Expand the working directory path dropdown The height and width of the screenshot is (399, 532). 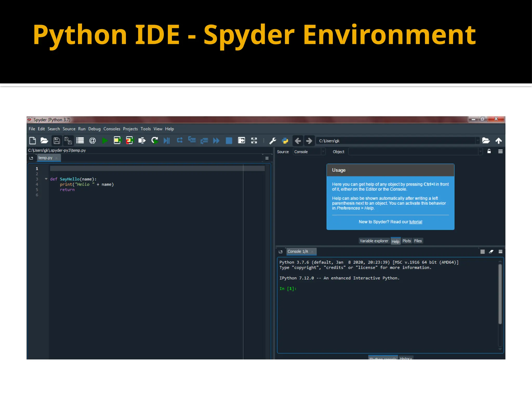pos(477,141)
